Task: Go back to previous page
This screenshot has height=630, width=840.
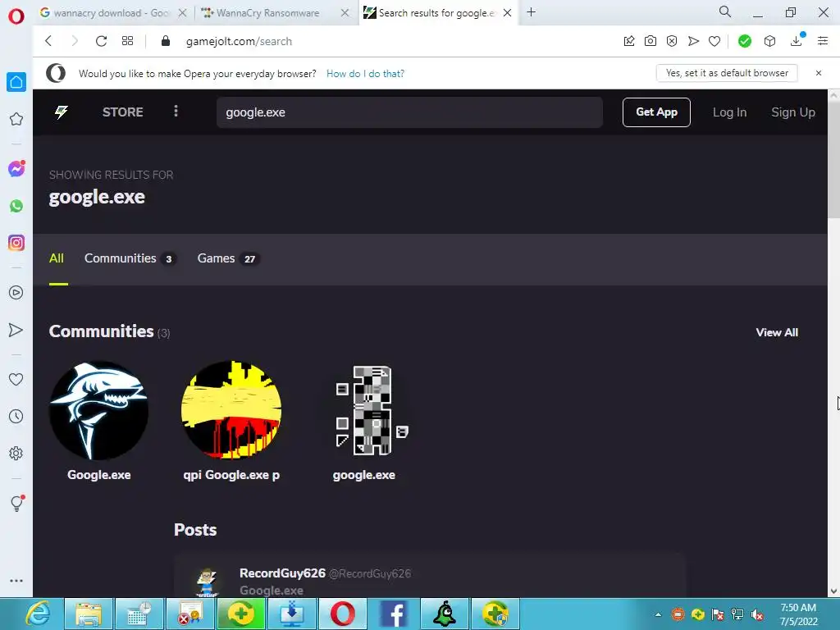Action: coord(48,41)
